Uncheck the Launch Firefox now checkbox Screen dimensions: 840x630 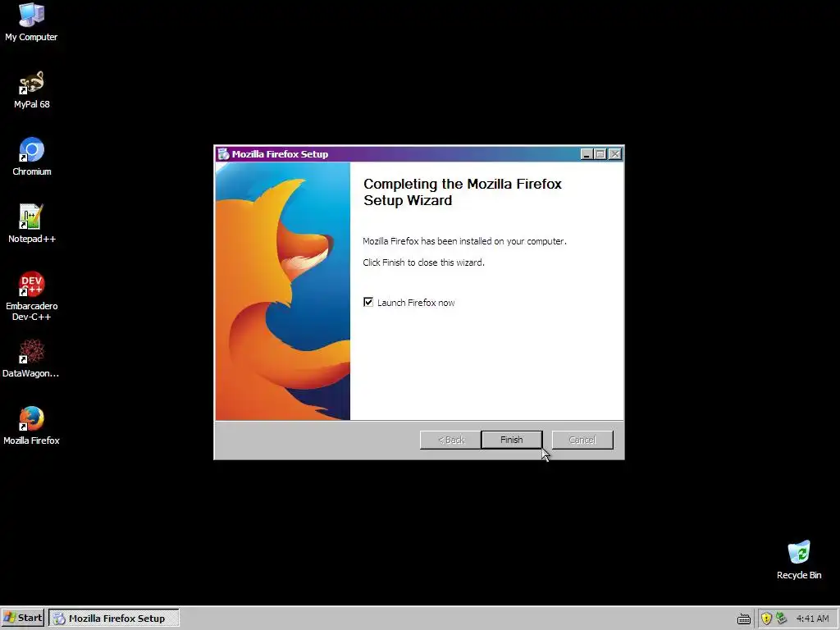pyautogui.click(x=368, y=302)
